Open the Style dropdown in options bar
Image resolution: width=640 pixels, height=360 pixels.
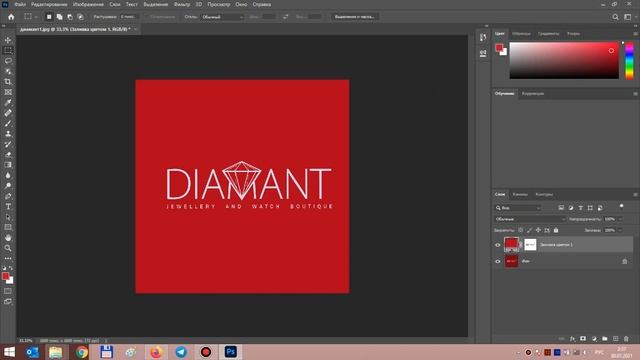(x=223, y=17)
